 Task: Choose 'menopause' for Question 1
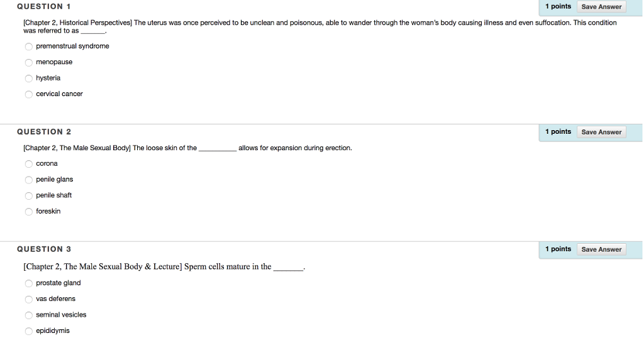(x=28, y=62)
